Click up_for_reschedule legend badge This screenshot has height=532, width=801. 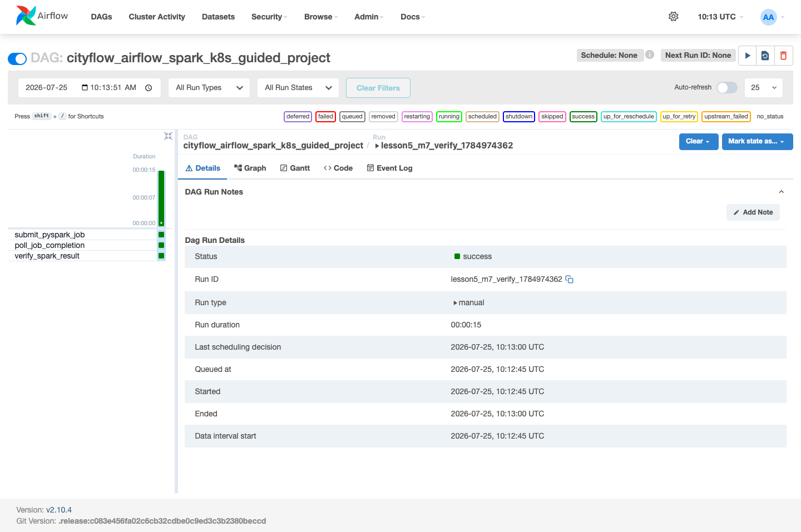(629, 117)
